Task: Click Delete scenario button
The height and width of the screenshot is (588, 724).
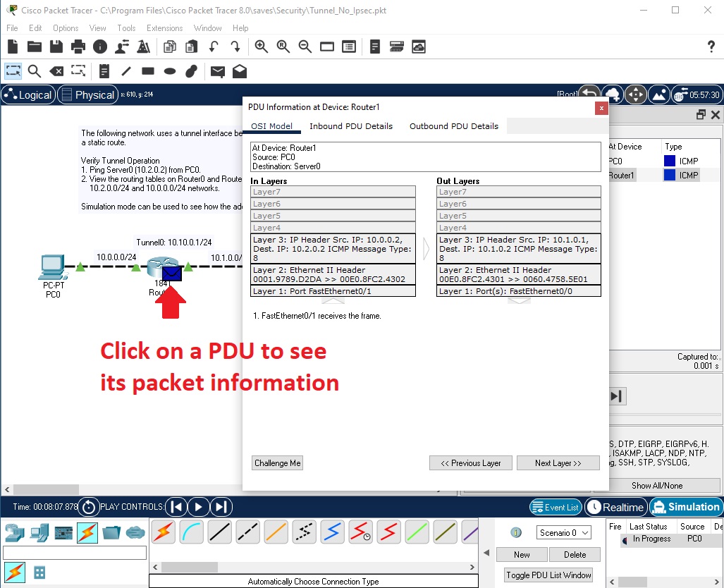Action: (x=575, y=555)
